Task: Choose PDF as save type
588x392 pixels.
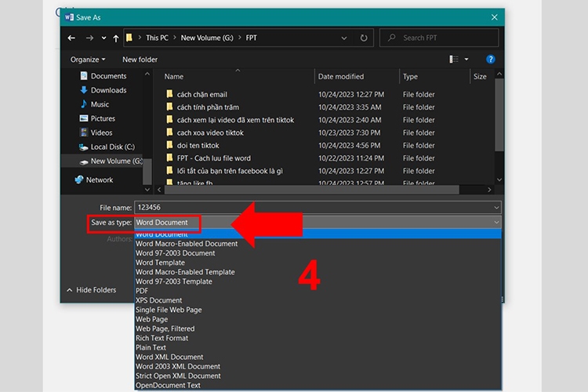Action: click(318, 291)
